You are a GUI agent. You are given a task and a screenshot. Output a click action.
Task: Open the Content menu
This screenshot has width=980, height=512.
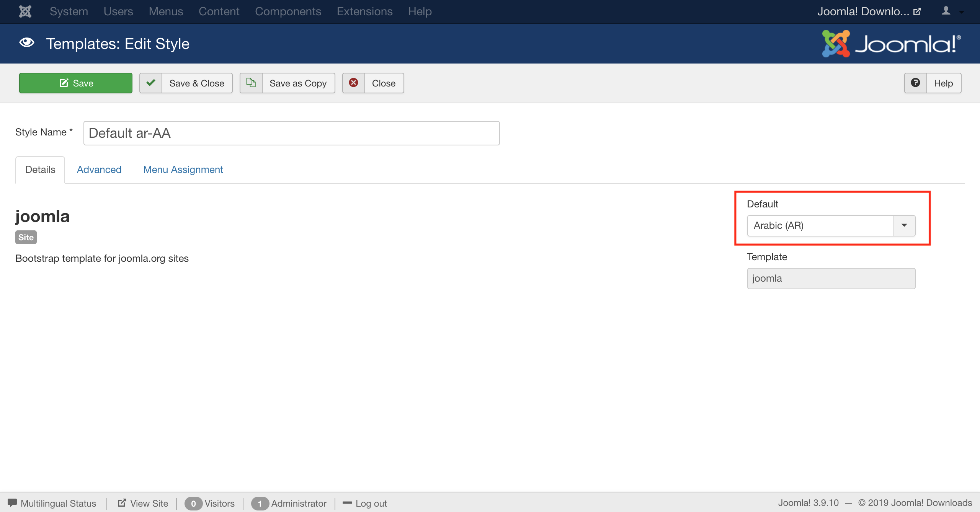(219, 11)
